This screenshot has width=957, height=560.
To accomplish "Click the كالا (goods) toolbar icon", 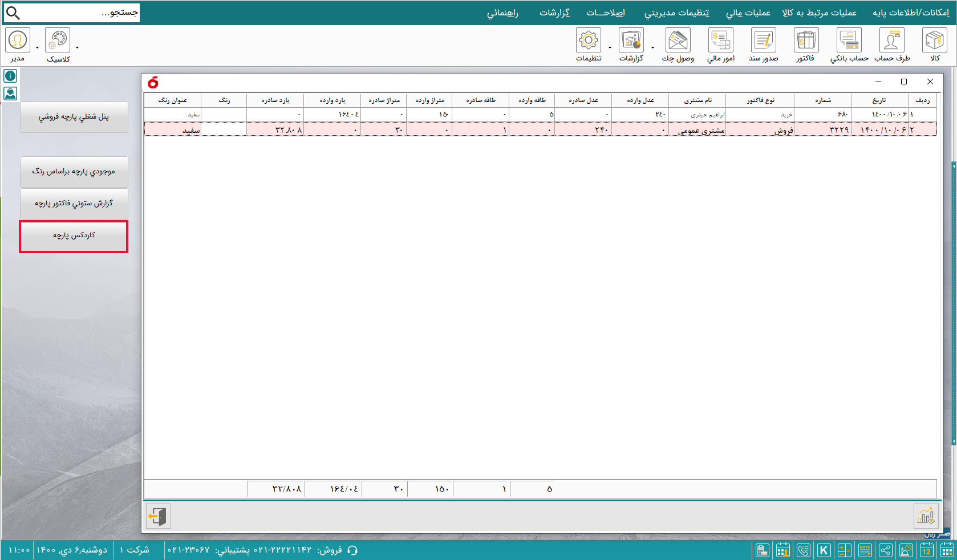I will coord(934,41).
